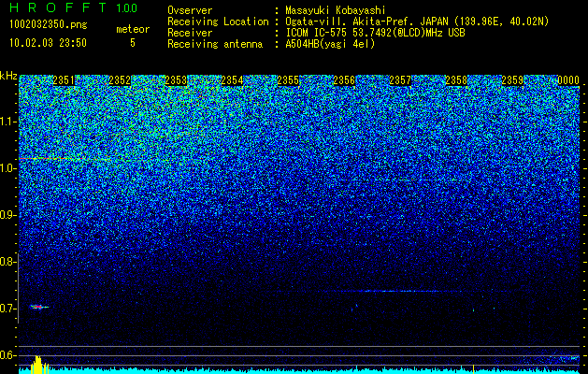Click the 2353 time marker
This screenshot has width=588, height=374.
pos(176,80)
